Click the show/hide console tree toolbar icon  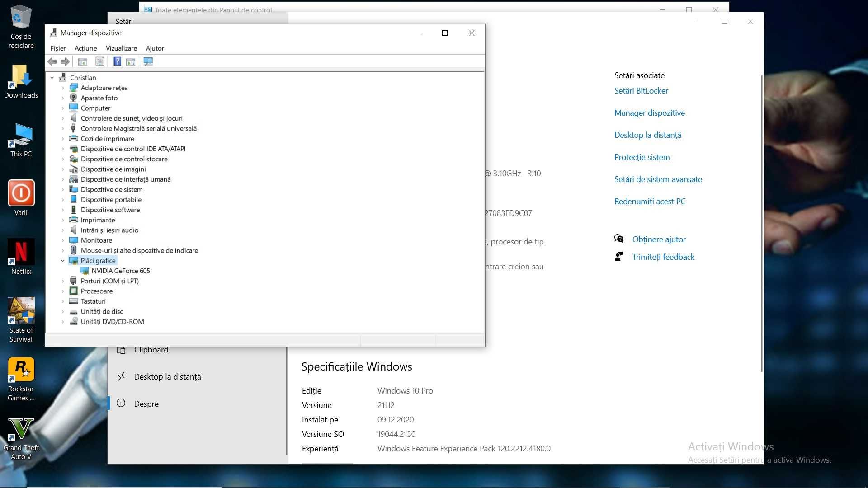click(82, 61)
